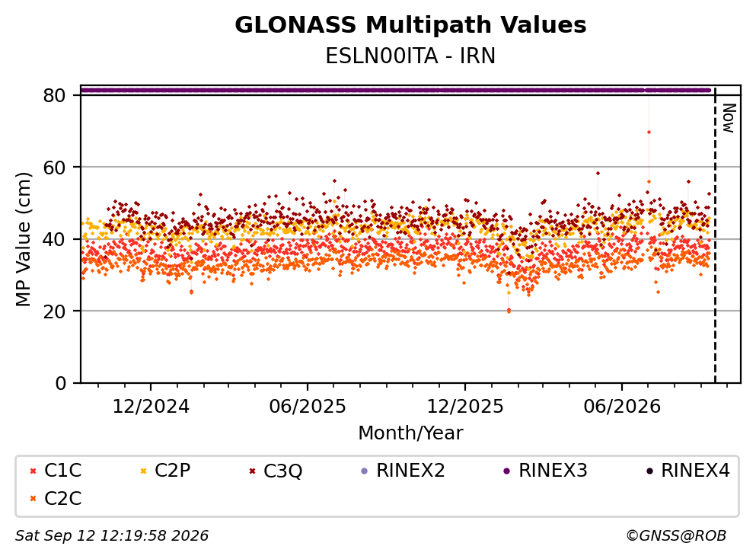The image size is (756, 559).
Task: Click the C2P yellow legend marker
Action: (x=143, y=471)
